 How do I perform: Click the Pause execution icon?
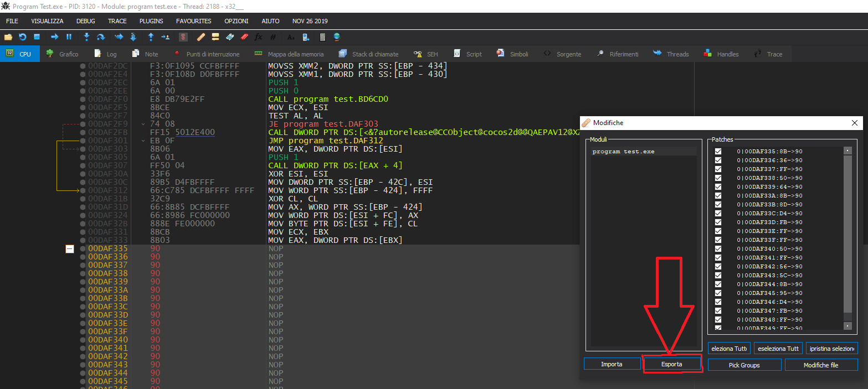69,37
